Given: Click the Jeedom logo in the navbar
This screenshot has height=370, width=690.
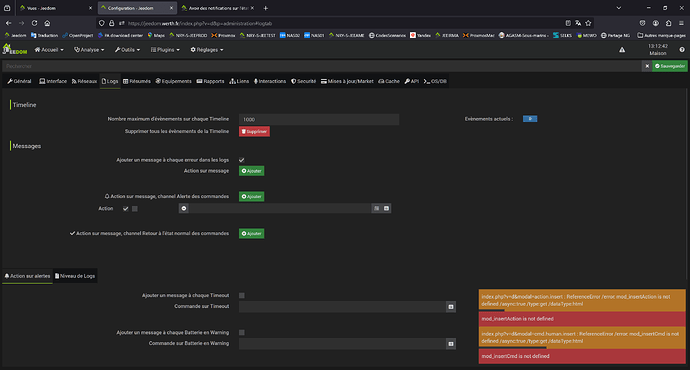Looking at the screenshot, I should coord(15,49).
